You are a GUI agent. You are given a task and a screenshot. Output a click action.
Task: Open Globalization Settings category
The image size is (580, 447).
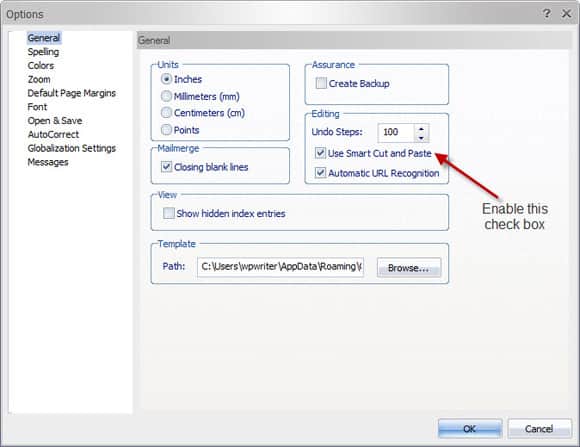(72, 148)
